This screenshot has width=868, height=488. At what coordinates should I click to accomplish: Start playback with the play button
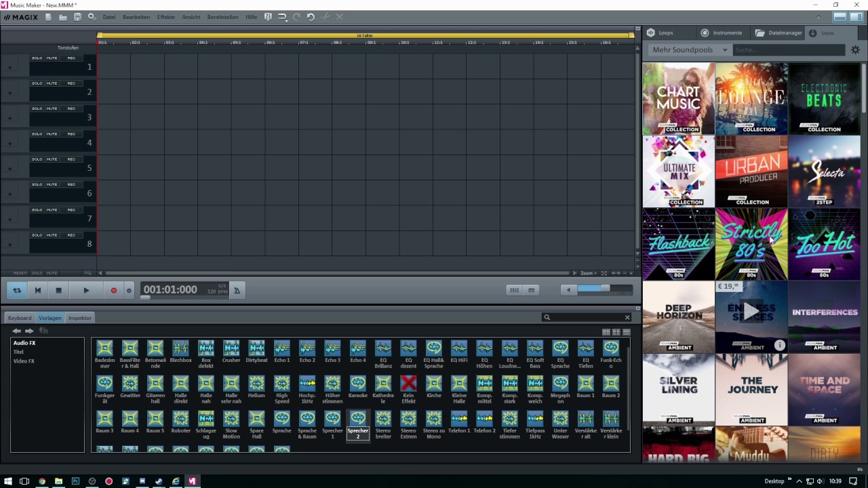86,290
